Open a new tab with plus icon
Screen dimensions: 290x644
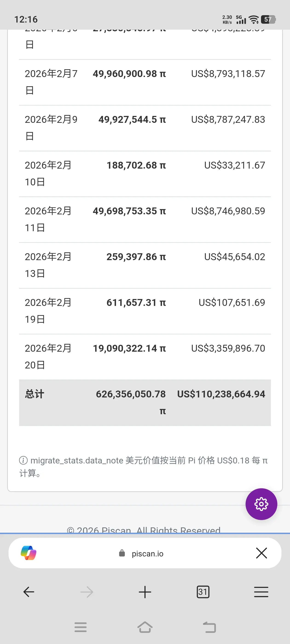145,592
